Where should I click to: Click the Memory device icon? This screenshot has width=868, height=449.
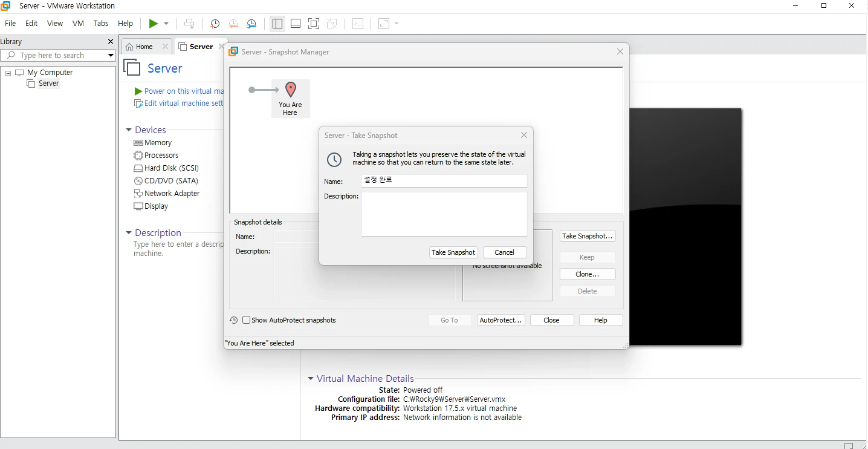pos(138,143)
